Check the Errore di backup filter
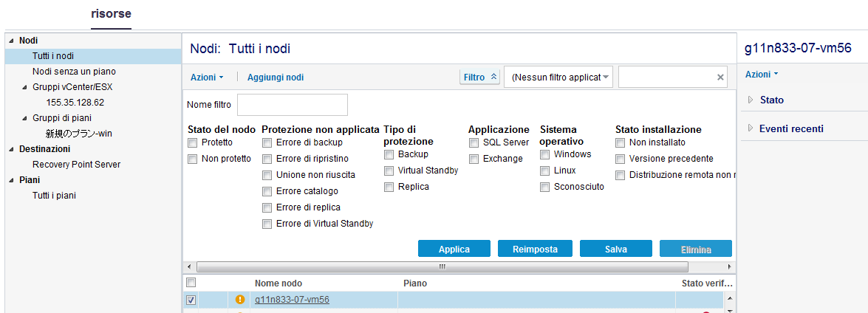 click(267, 142)
